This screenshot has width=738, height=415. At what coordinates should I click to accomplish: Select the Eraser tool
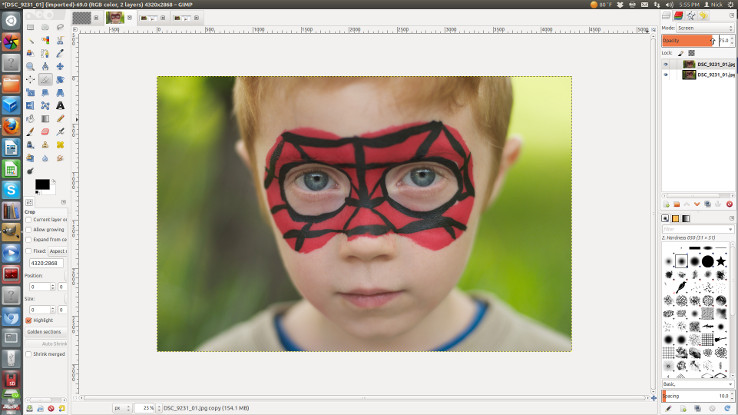(45, 132)
